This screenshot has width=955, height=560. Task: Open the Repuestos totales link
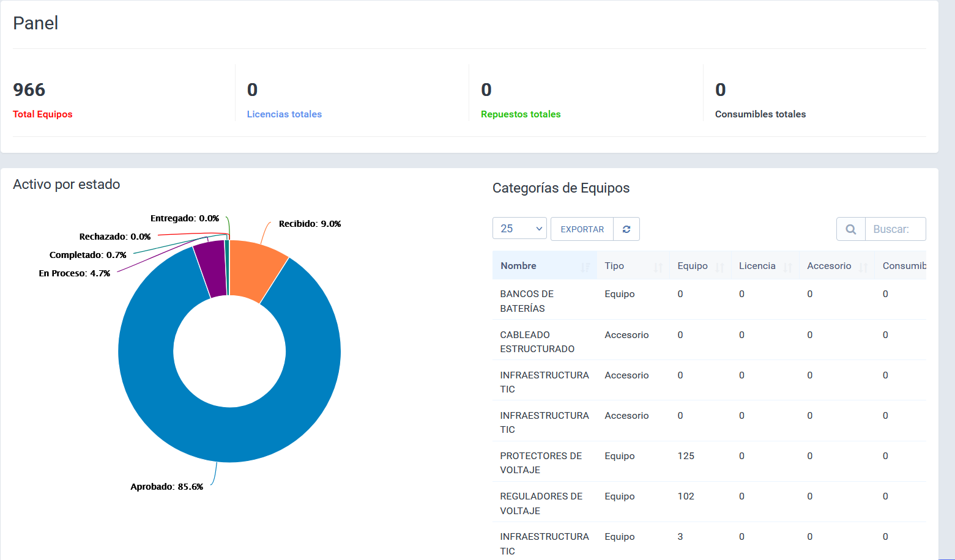point(521,114)
